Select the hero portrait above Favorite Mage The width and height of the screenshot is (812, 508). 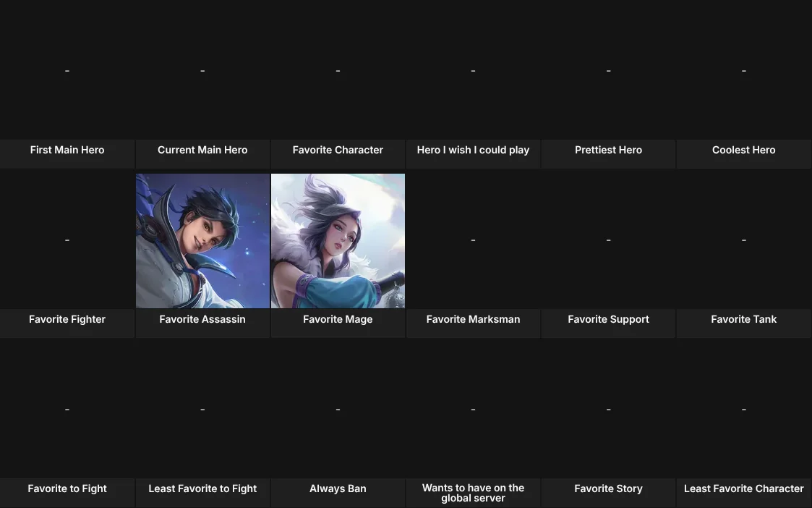pyautogui.click(x=338, y=240)
